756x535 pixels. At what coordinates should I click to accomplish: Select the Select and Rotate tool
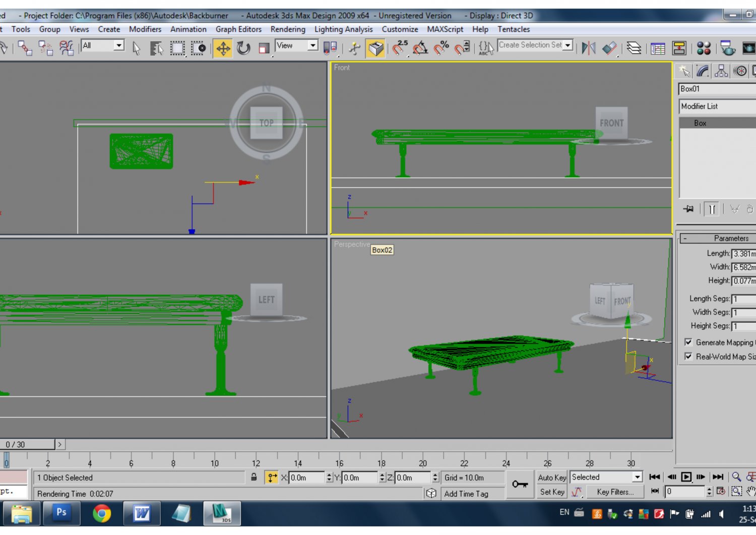pyautogui.click(x=244, y=48)
